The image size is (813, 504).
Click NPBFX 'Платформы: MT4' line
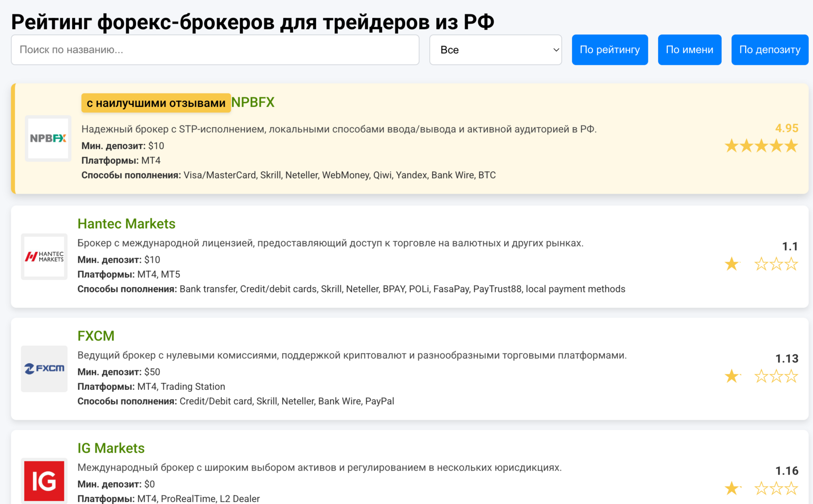pos(121,161)
